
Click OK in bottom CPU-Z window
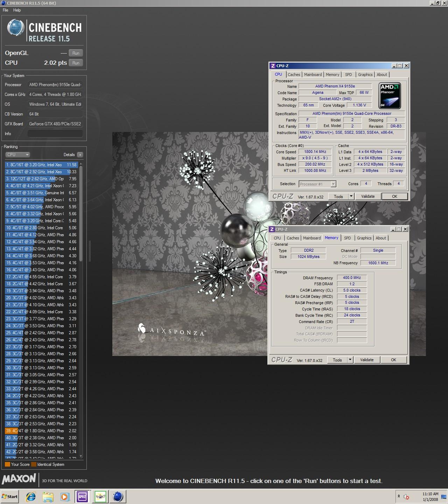click(x=393, y=360)
